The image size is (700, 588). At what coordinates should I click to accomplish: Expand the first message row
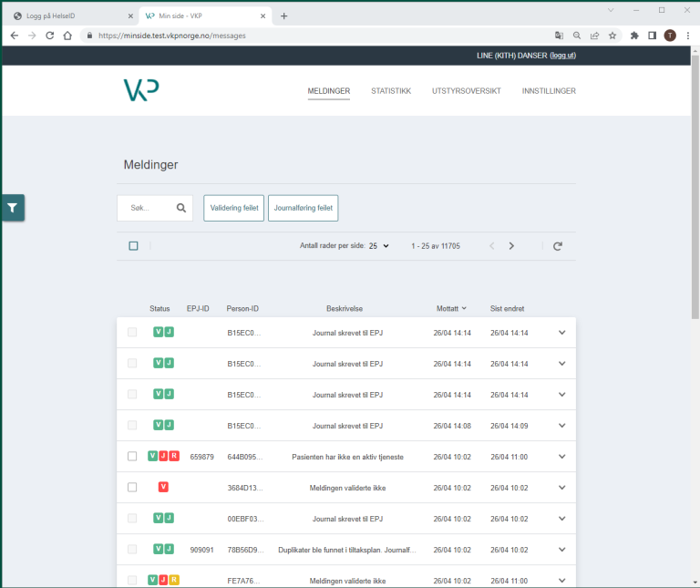coord(561,333)
